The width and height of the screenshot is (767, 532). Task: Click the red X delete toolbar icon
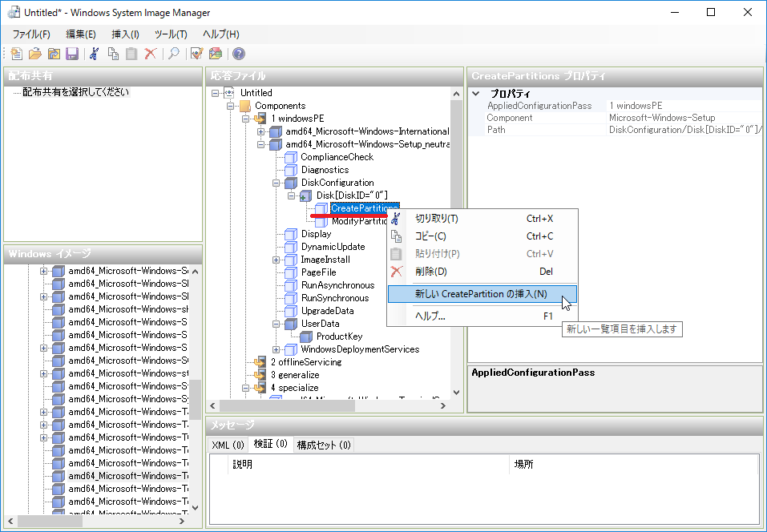150,54
